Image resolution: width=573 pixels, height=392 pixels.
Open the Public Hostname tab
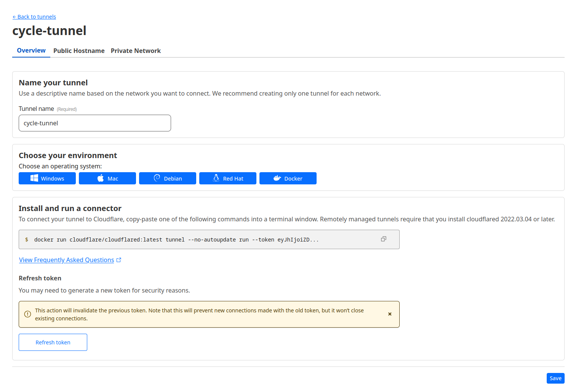coord(79,51)
